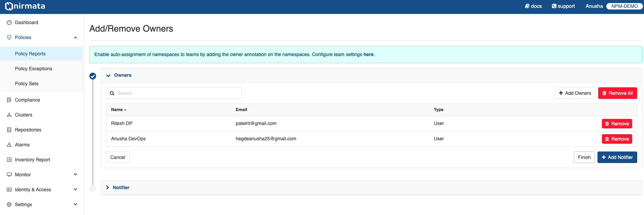Screen dimensions: 644x215
Task: Click the Anusha DevOps name cell
Action: (x=128, y=139)
